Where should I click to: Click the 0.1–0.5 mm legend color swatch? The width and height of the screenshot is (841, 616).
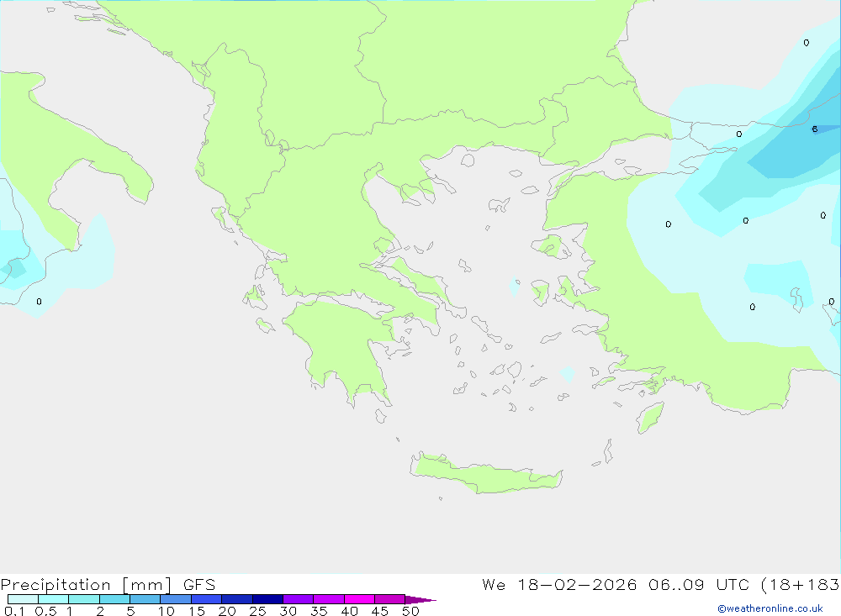tap(23, 599)
